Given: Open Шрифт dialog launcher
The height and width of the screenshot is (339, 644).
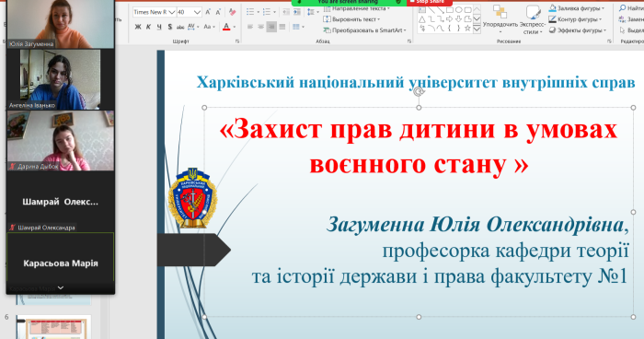Looking at the screenshot, I should (237, 41).
